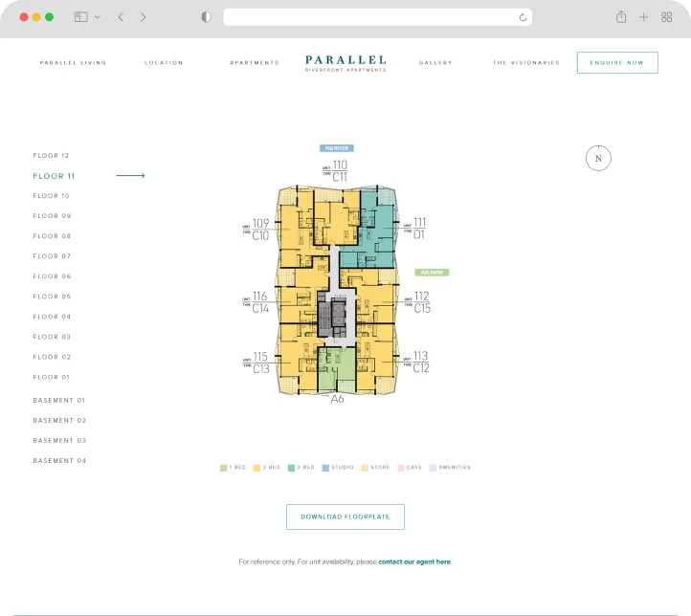Open a new tab with the plus icon

pyautogui.click(x=644, y=17)
